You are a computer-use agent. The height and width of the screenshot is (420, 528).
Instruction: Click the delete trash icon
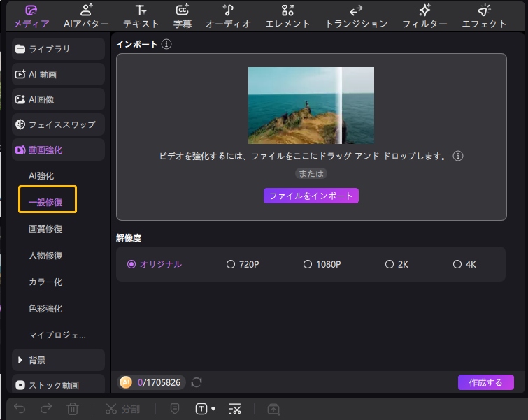[x=73, y=409]
